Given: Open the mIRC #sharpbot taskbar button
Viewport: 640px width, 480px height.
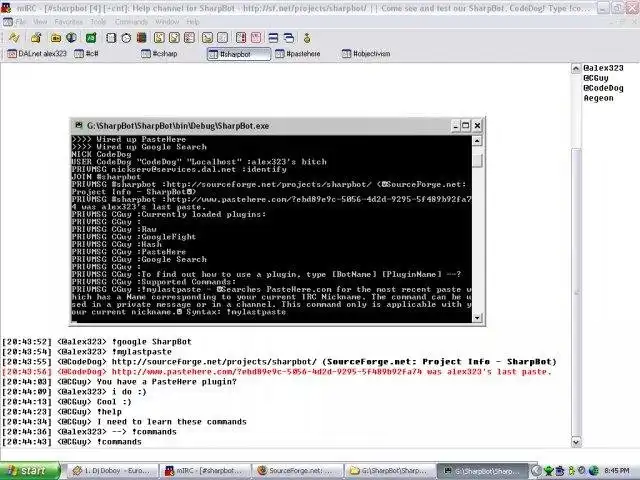Looking at the screenshot, I should tap(204, 471).
